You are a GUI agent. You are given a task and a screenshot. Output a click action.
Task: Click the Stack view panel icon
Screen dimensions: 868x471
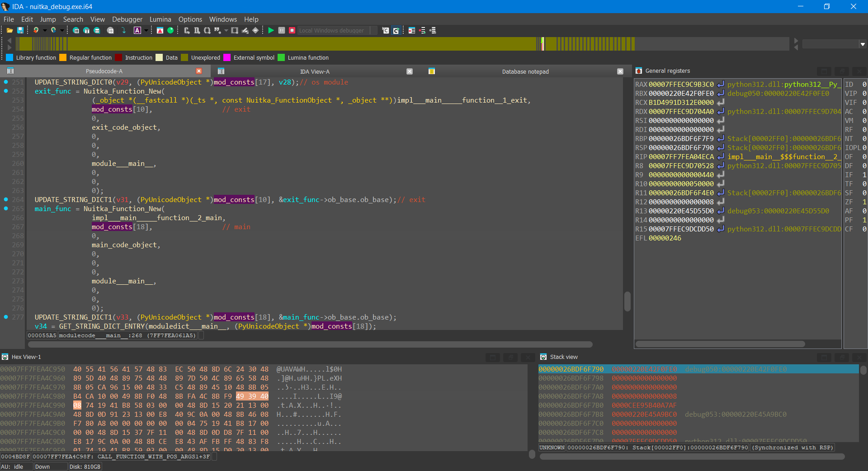tap(543, 357)
